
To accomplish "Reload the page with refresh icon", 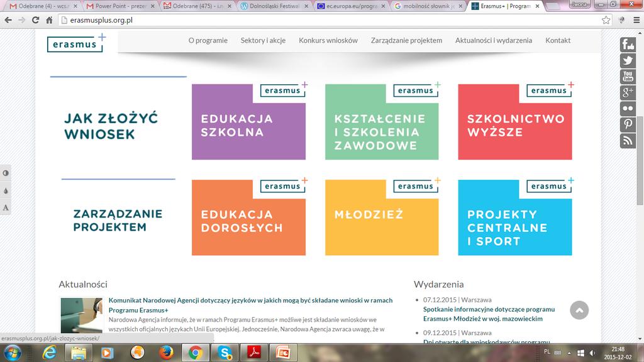I will click(36, 20).
